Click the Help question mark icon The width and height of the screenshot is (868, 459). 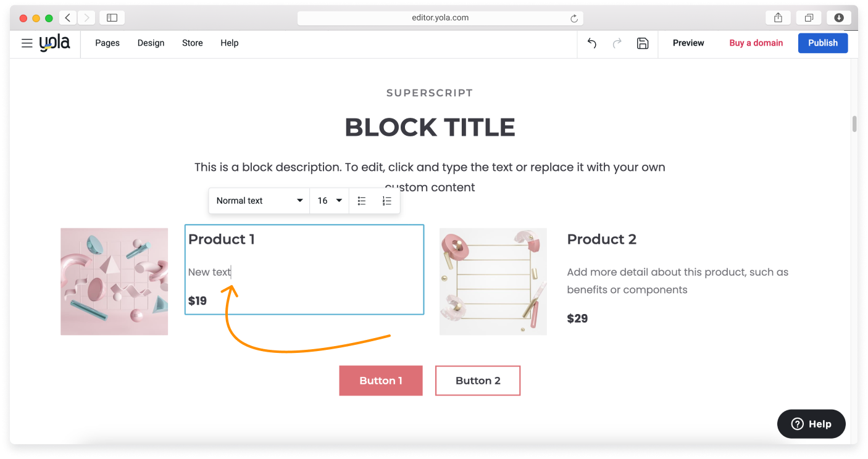(x=796, y=424)
